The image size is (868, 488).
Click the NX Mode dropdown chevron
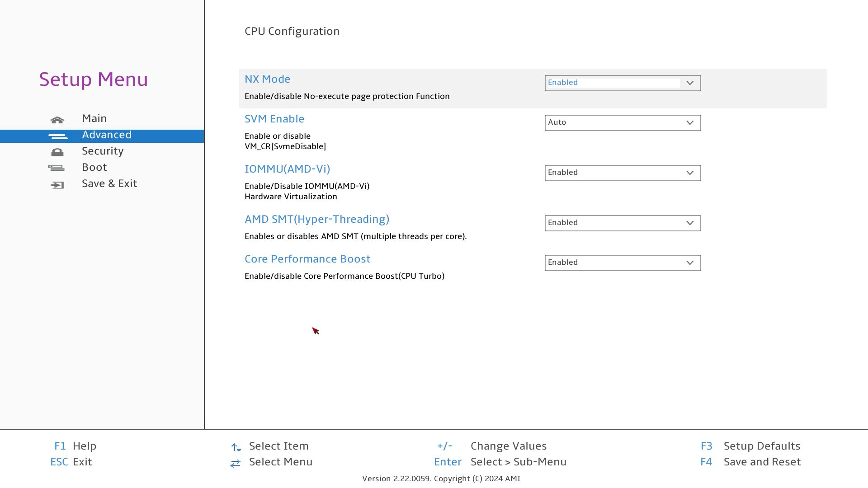[689, 83]
